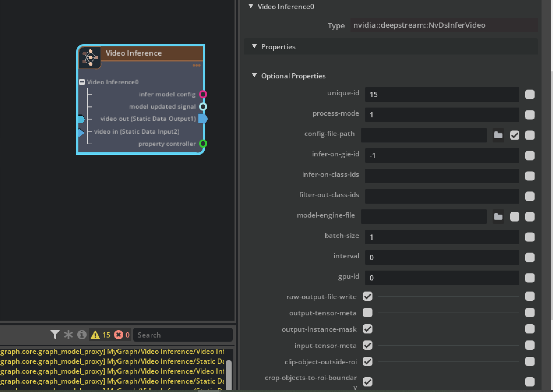Uncheck raw-output-file-write checkbox
Screen dimensions: 553x392
pos(368,296)
